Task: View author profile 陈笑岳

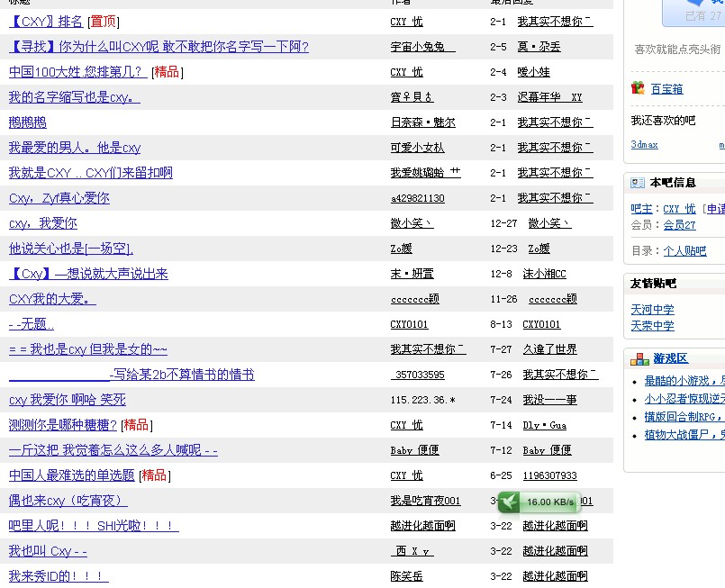Action: click(x=406, y=576)
